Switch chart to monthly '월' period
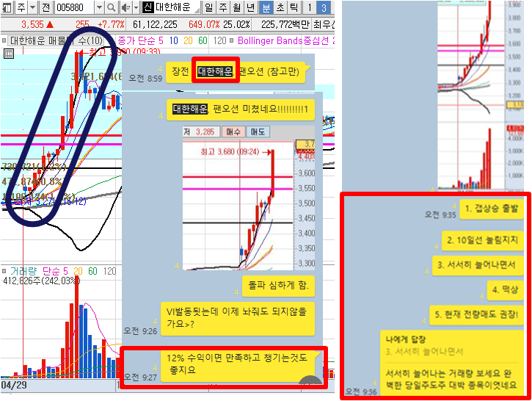The image size is (532, 401). point(237,7)
